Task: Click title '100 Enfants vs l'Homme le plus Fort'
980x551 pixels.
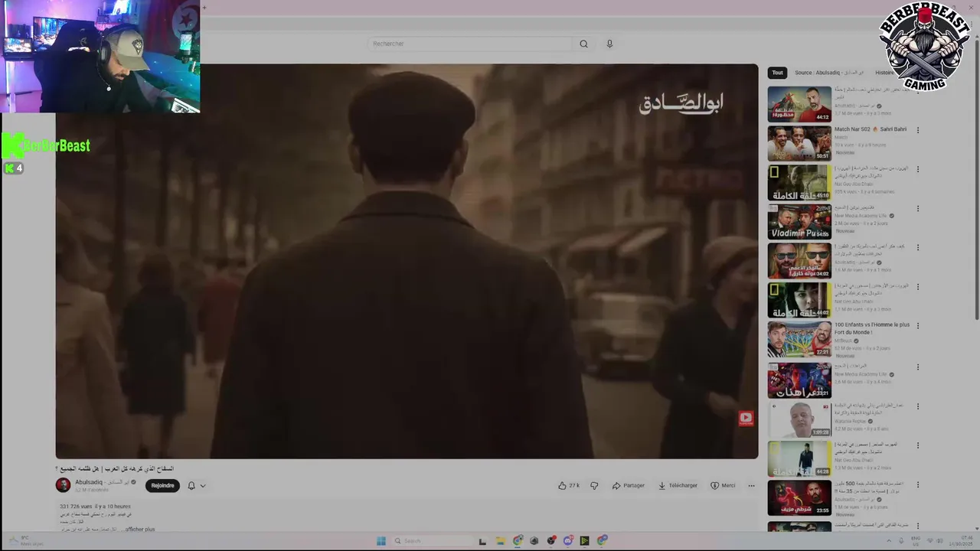Action: click(x=872, y=328)
